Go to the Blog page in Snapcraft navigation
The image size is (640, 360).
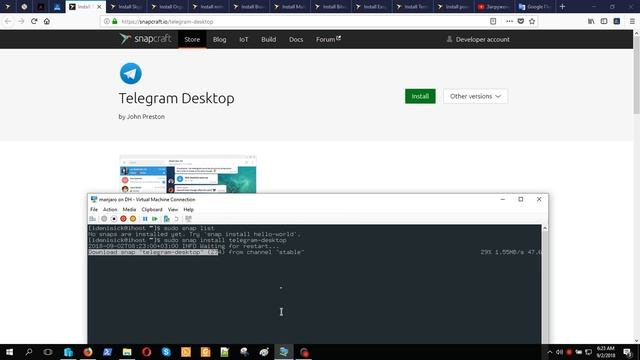coord(219,40)
